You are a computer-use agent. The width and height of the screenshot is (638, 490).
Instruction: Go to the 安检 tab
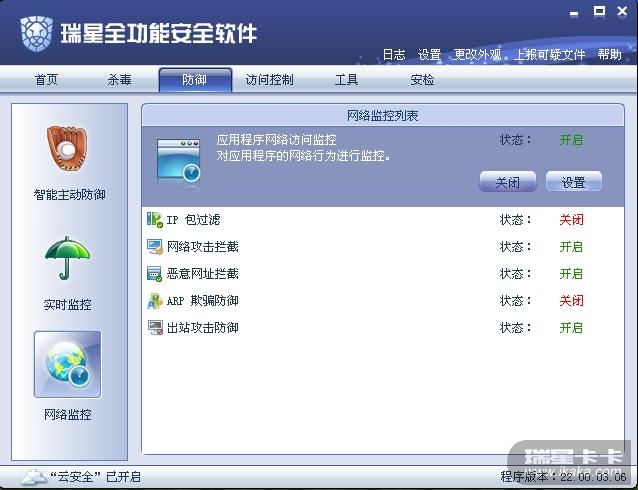click(422, 80)
